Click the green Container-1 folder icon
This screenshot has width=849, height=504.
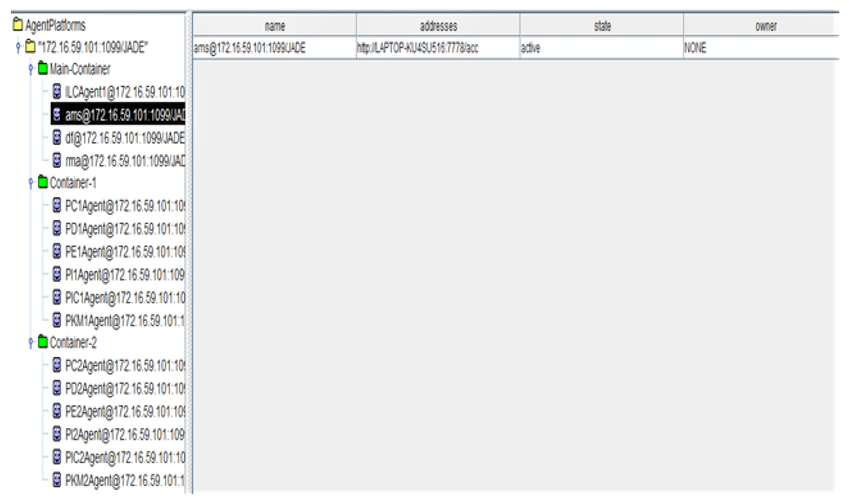42,182
